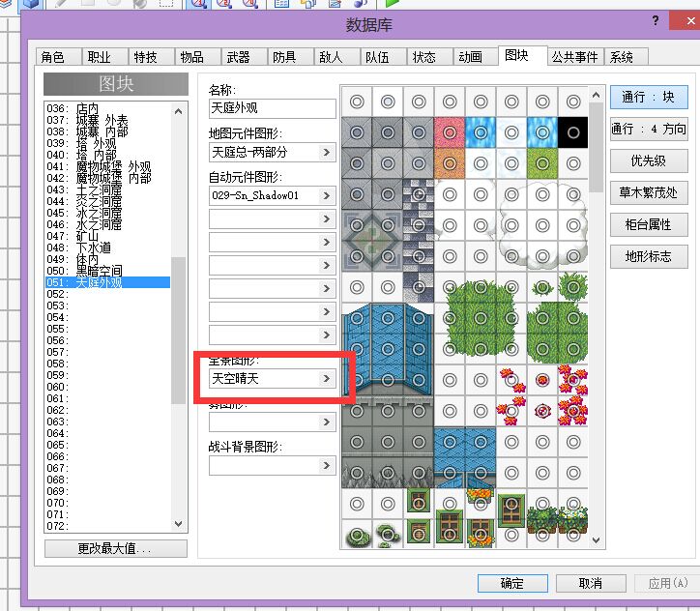The height and width of the screenshot is (611, 700).
Task: Switch to the 防具 tab
Action: (x=291, y=57)
